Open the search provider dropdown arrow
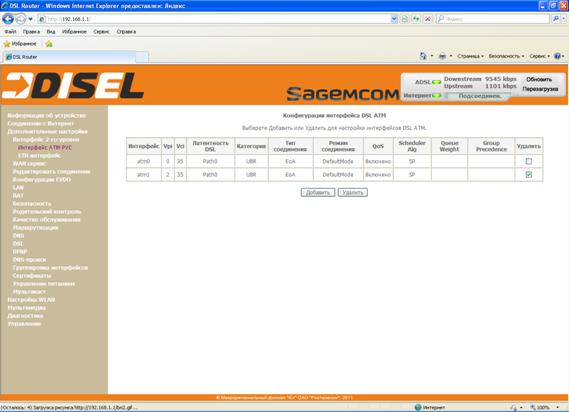The image size is (569, 412). (563, 19)
